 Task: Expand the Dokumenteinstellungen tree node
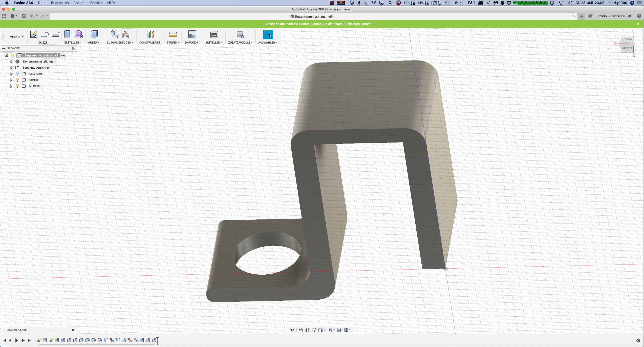pyautogui.click(x=11, y=62)
